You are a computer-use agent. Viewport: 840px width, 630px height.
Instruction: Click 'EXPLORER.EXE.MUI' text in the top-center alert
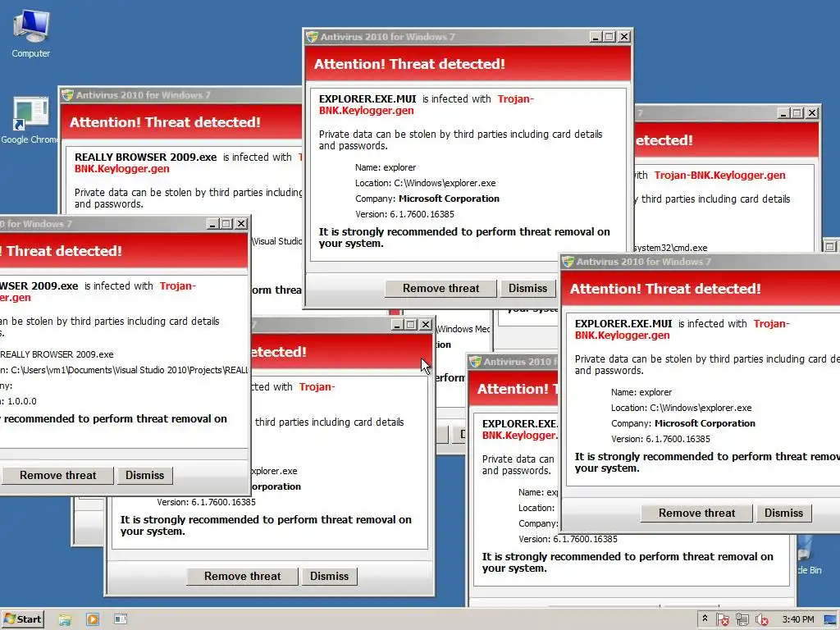tap(367, 99)
